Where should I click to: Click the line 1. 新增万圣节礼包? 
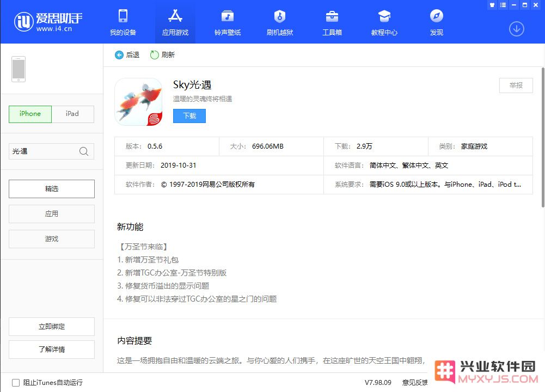[x=148, y=260]
